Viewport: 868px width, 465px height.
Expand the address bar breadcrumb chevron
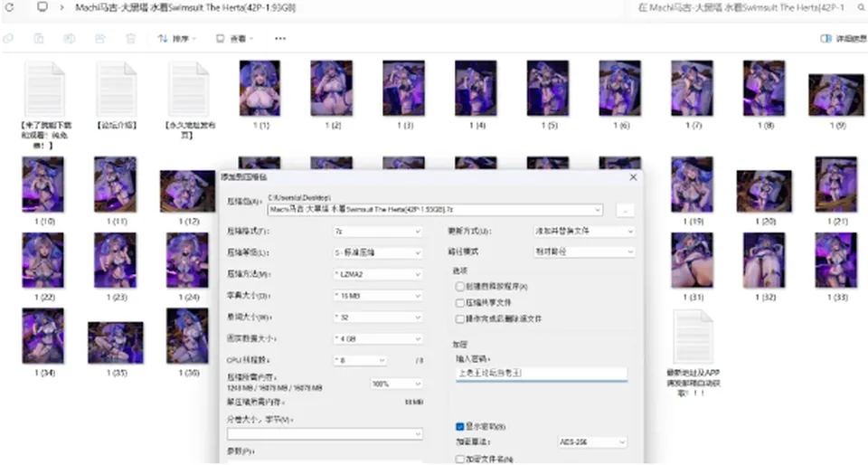[61, 8]
